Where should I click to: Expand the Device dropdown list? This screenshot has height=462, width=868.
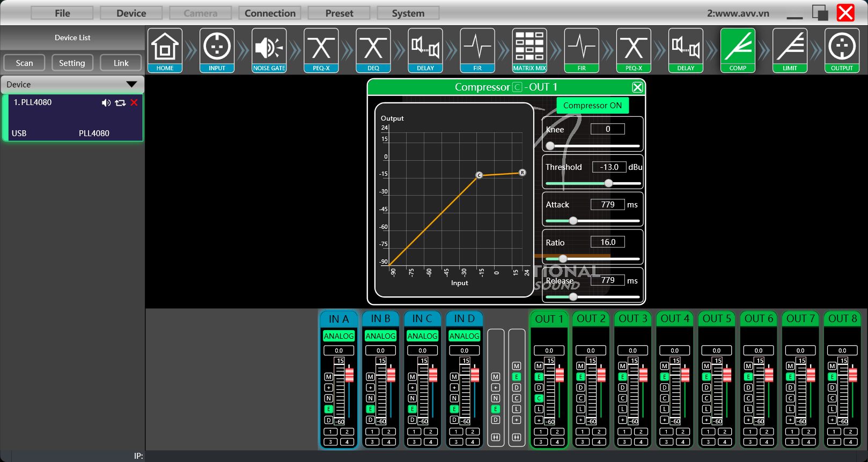pyautogui.click(x=131, y=85)
